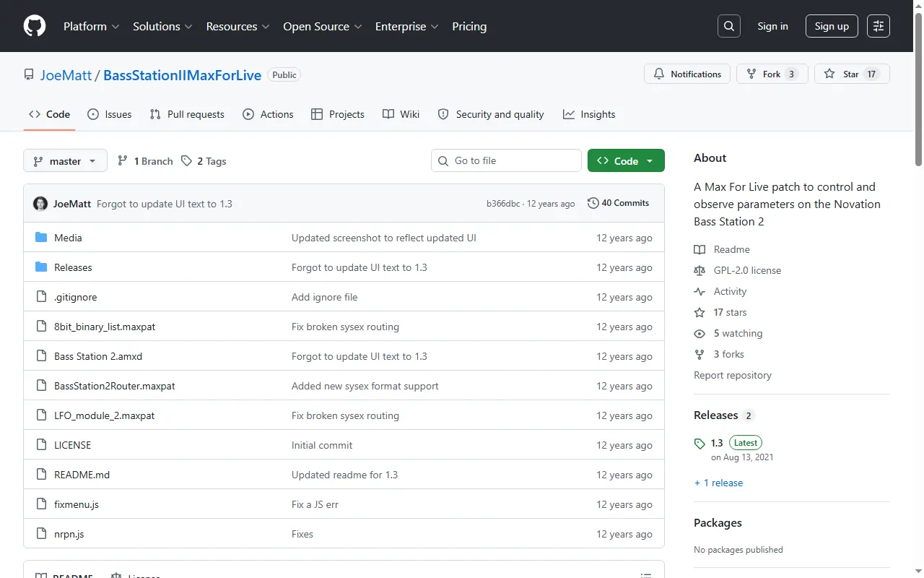Open the BassStationIIMaxForLive repository name link
The image size is (924, 578).
[x=182, y=75]
